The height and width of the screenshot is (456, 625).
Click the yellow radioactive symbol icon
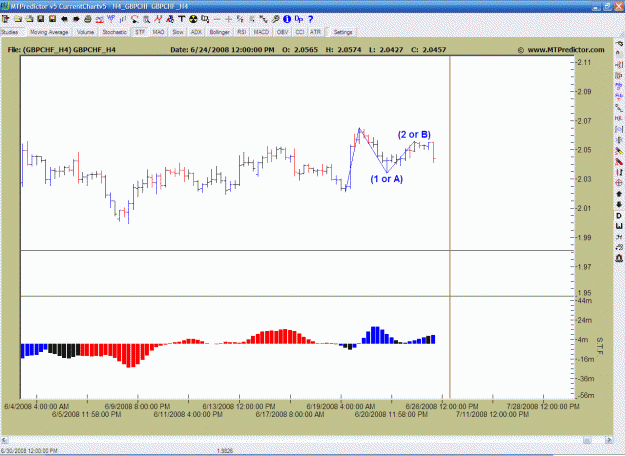[x=193, y=19]
